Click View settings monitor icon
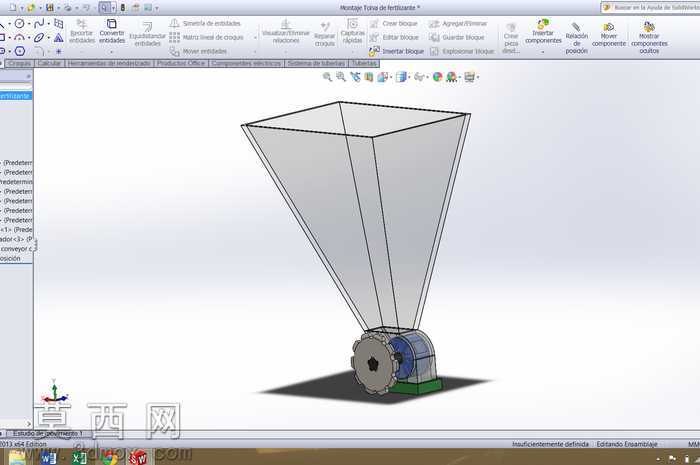 tap(469, 77)
